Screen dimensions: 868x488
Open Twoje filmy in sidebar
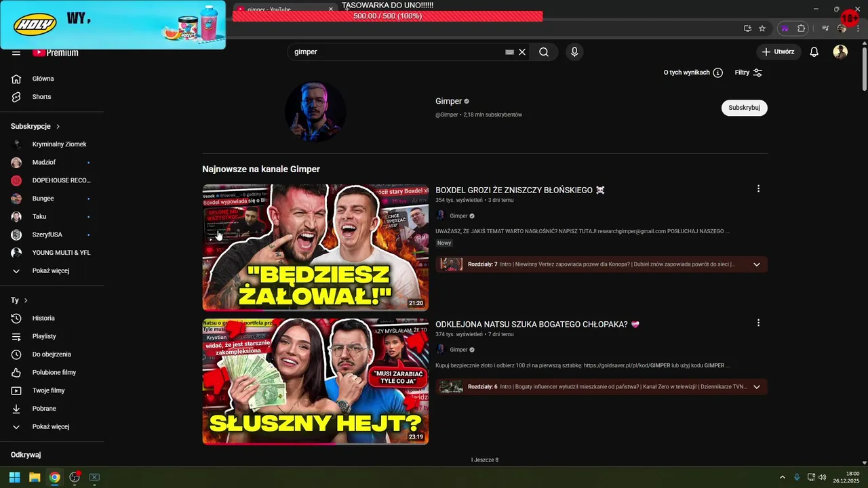pyautogui.click(x=52, y=390)
